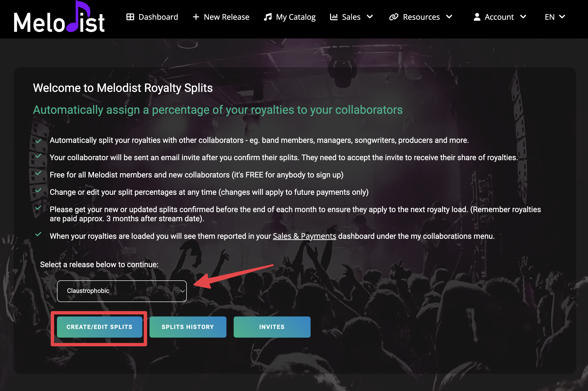Click the first green checkmark bullet
Viewport: 588px width, 391px height.
pyautogui.click(x=38, y=141)
